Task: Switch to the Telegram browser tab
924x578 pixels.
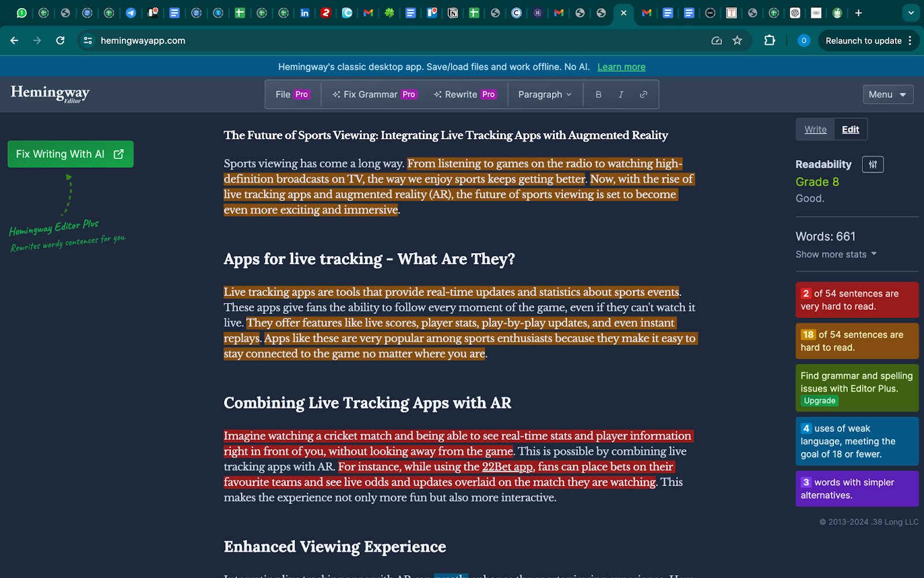Action: tap(131, 13)
